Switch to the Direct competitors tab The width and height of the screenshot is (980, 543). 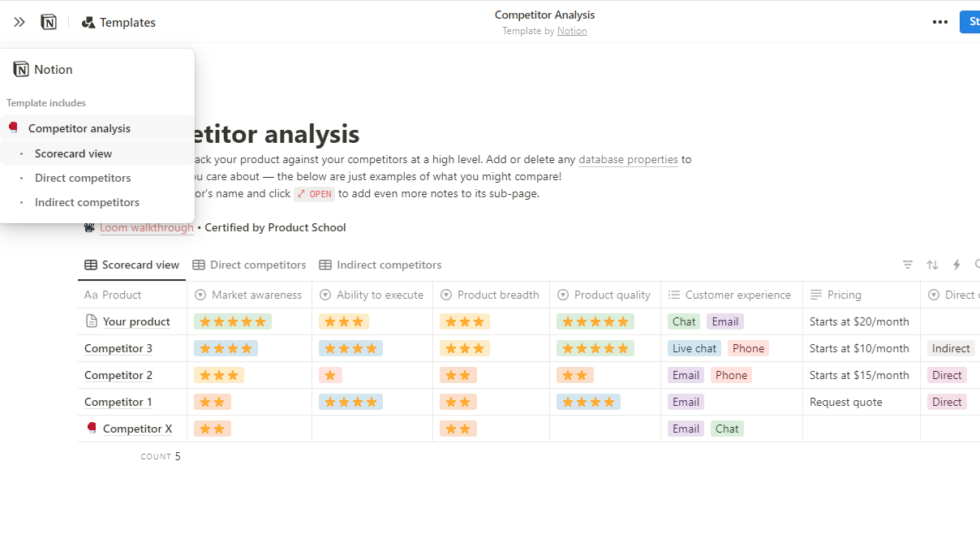click(x=249, y=265)
